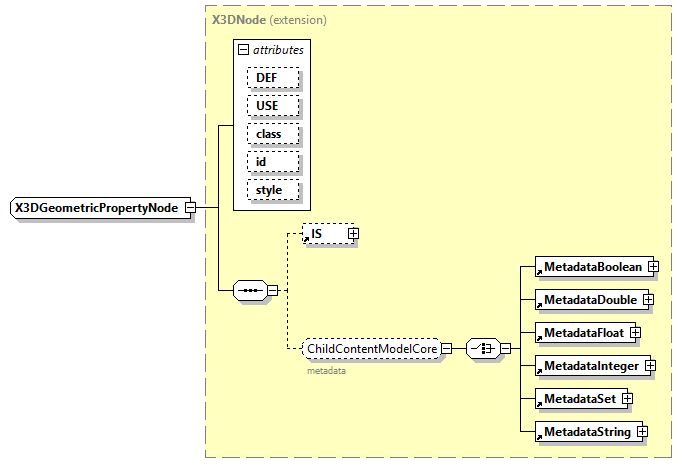Screen dimensions: 682x465
Task: Select the class attribute
Action: [273, 134]
